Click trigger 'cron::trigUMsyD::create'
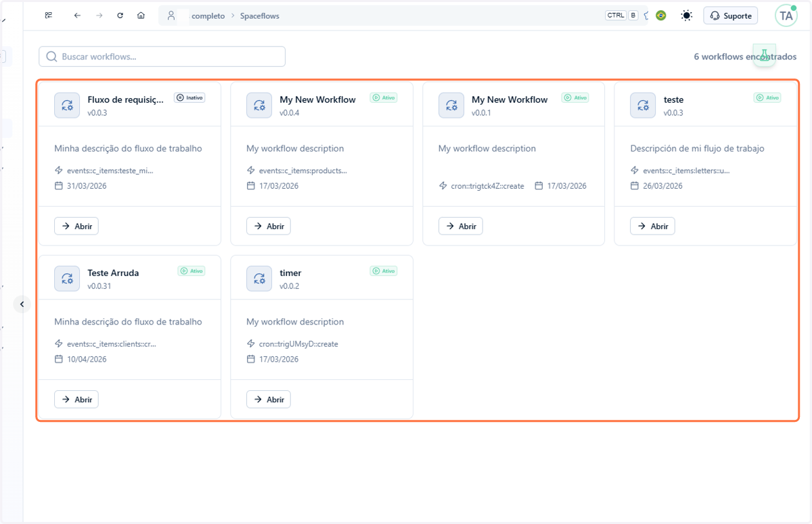This screenshot has width=812, height=524. (298, 344)
